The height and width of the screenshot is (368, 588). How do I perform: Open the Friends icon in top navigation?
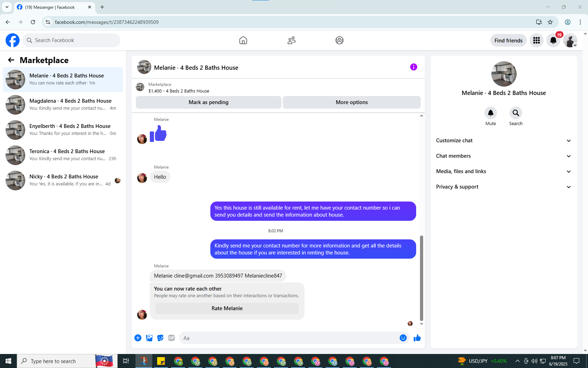click(x=292, y=40)
